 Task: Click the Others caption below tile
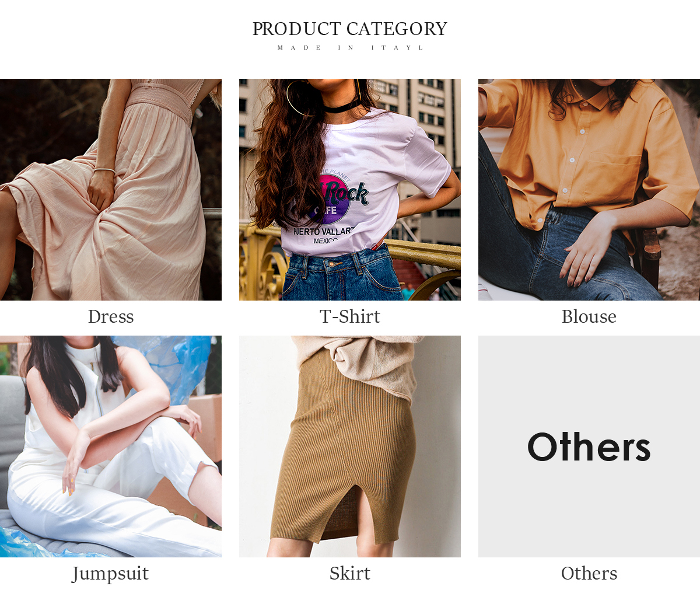[589, 573]
